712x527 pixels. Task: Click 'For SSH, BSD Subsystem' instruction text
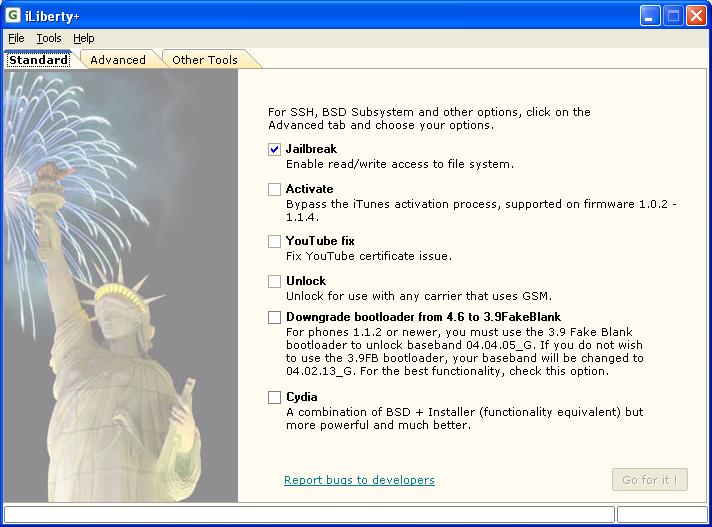click(429, 118)
